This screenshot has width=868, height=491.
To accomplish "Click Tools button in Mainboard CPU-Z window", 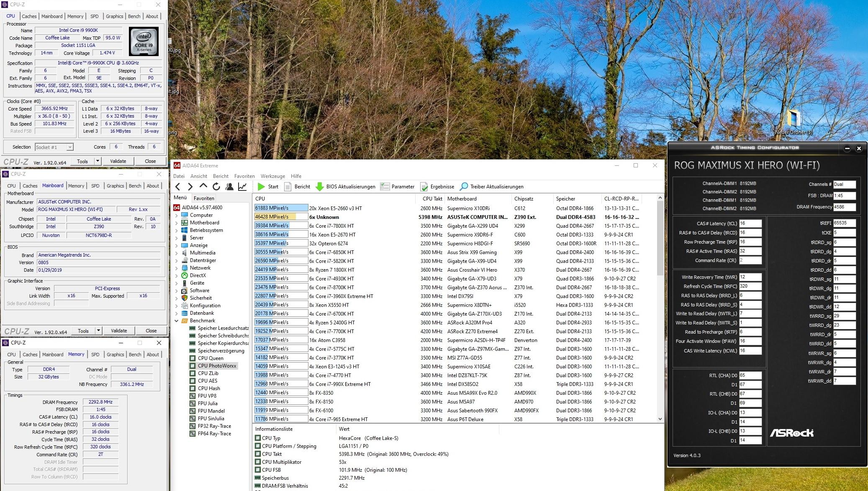I will click(x=83, y=331).
